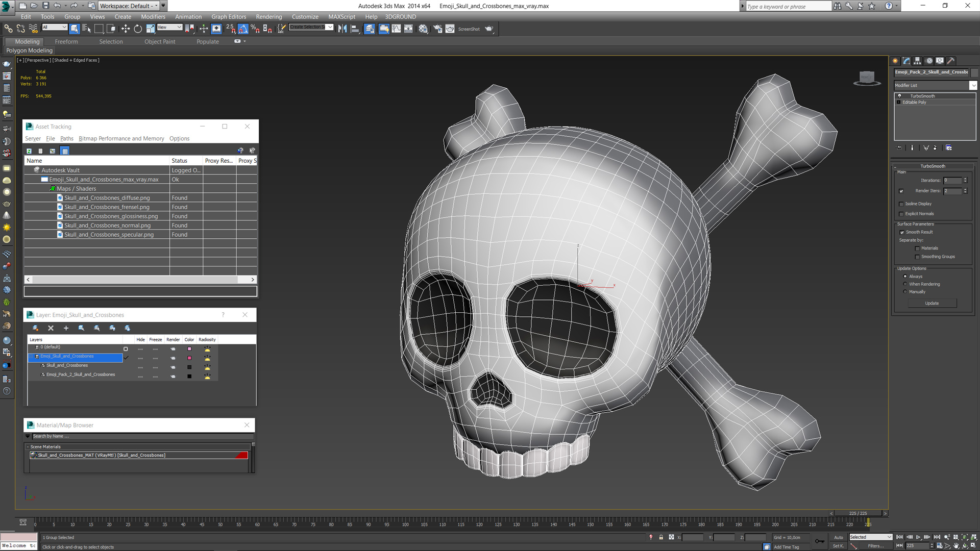Click the Set Keys key icon

click(x=819, y=541)
